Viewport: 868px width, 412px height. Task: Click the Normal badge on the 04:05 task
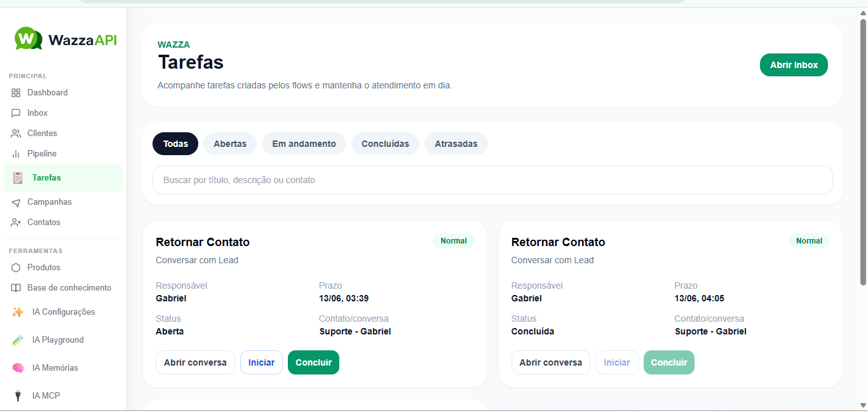point(809,241)
